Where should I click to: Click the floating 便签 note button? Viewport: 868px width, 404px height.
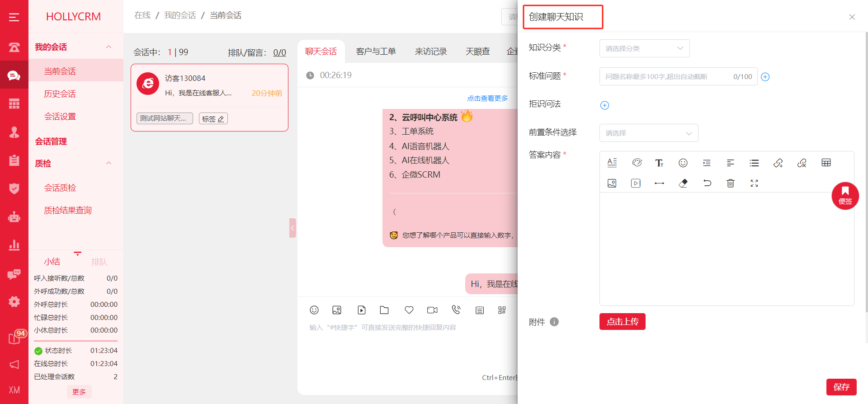click(845, 196)
